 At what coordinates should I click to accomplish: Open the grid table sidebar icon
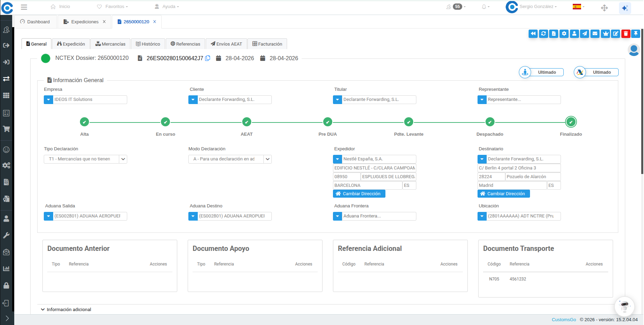pos(6,95)
